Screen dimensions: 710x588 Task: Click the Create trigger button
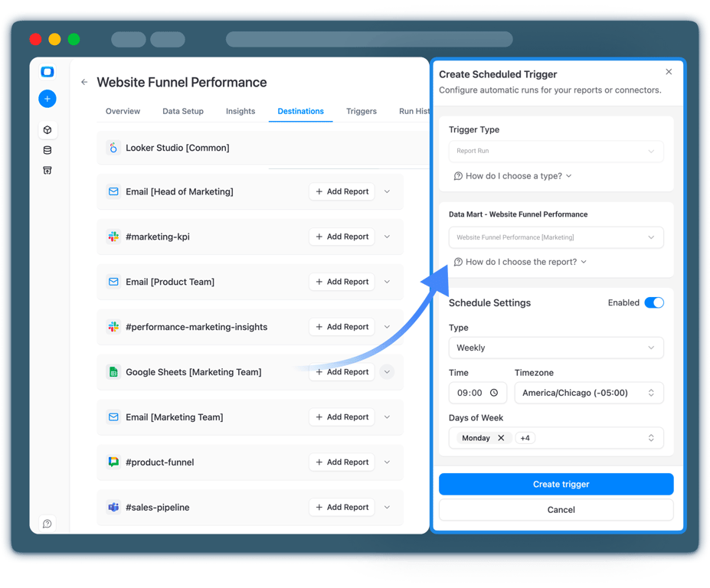tap(556, 485)
